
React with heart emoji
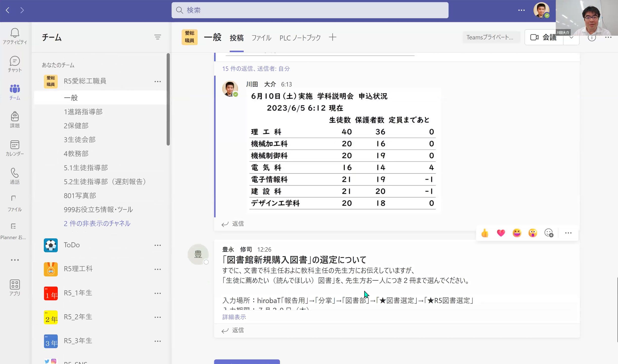pos(501,233)
